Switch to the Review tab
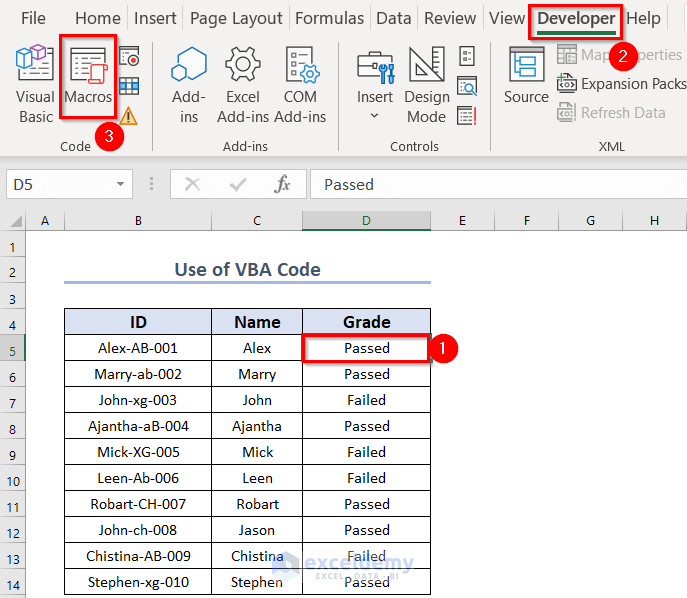 (450, 18)
